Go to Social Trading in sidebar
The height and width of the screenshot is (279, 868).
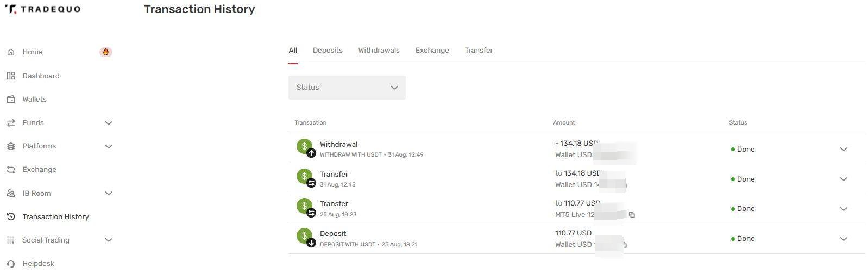point(46,240)
